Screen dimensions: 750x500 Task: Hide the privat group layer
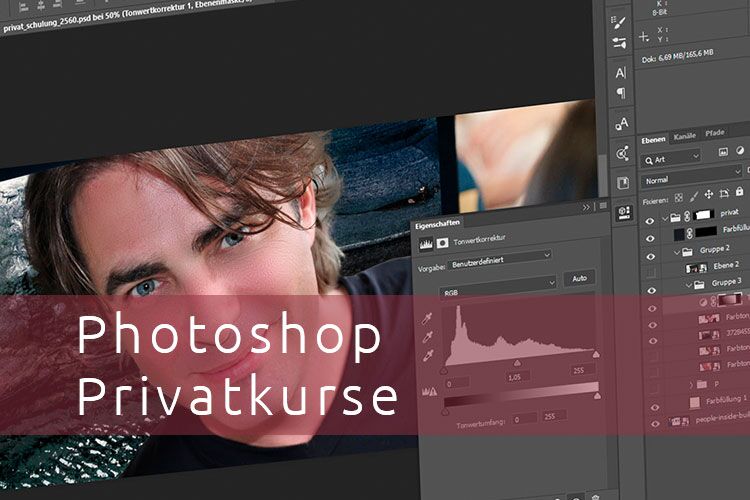pos(649,221)
